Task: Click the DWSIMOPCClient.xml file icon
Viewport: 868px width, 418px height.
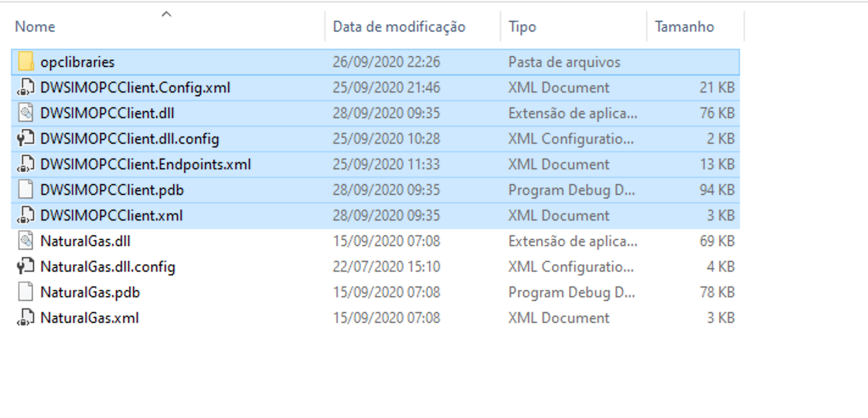Action: 25,215
